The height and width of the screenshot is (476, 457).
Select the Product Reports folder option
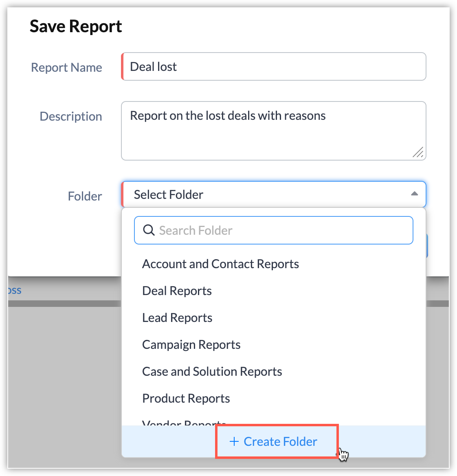click(186, 399)
